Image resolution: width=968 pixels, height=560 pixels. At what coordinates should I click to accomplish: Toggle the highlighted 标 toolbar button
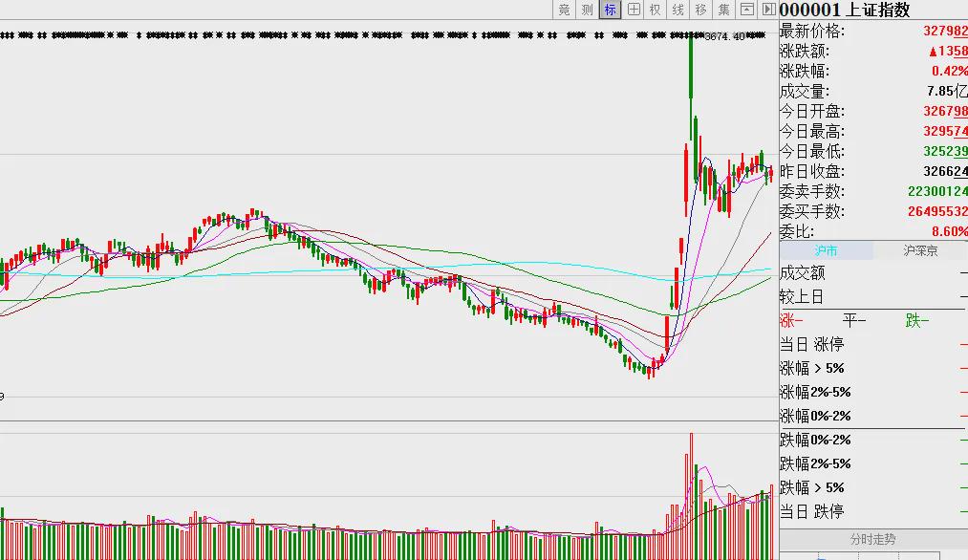tap(610, 10)
